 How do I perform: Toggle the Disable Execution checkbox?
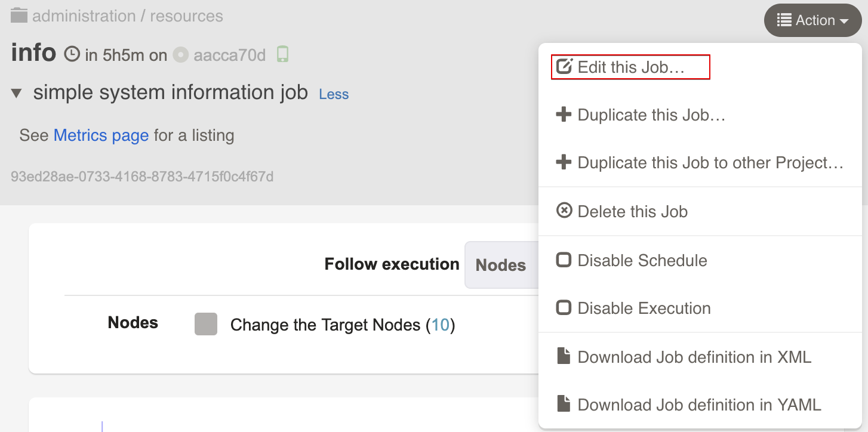[x=564, y=307]
